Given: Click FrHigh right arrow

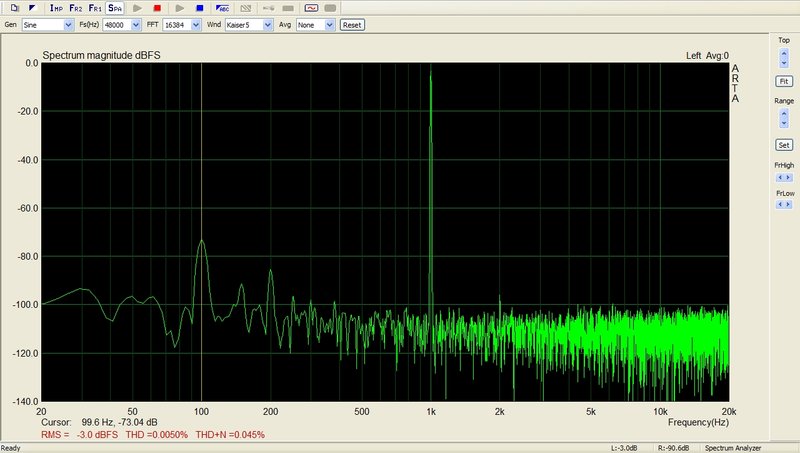Looking at the screenshot, I should click(x=789, y=178).
